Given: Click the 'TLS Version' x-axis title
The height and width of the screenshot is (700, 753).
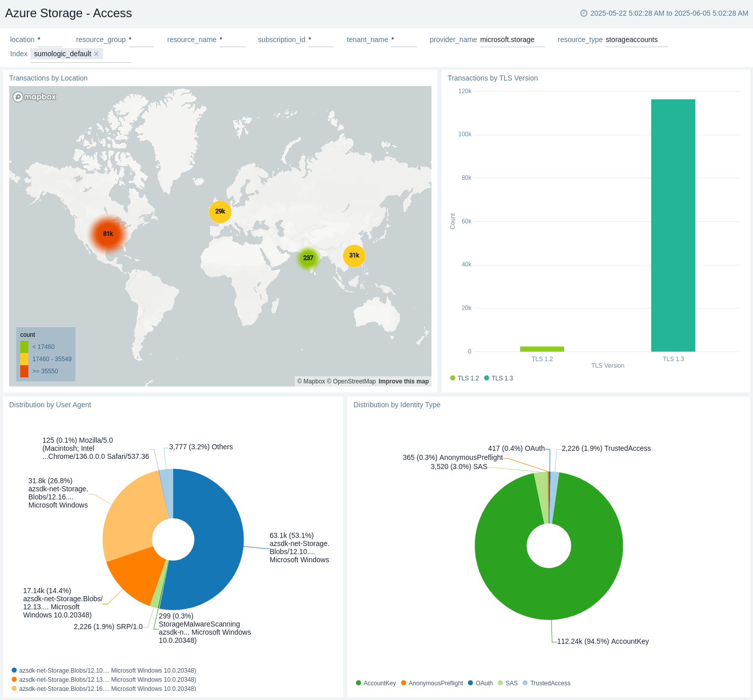Looking at the screenshot, I should (x=608, y=366).
